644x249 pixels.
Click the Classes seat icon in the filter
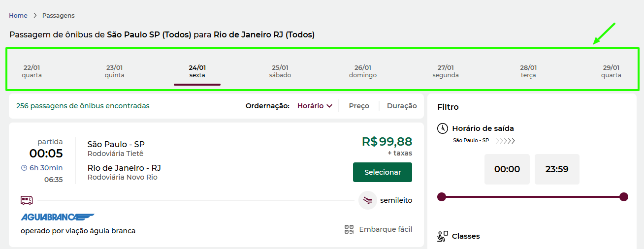click(443, 236)
